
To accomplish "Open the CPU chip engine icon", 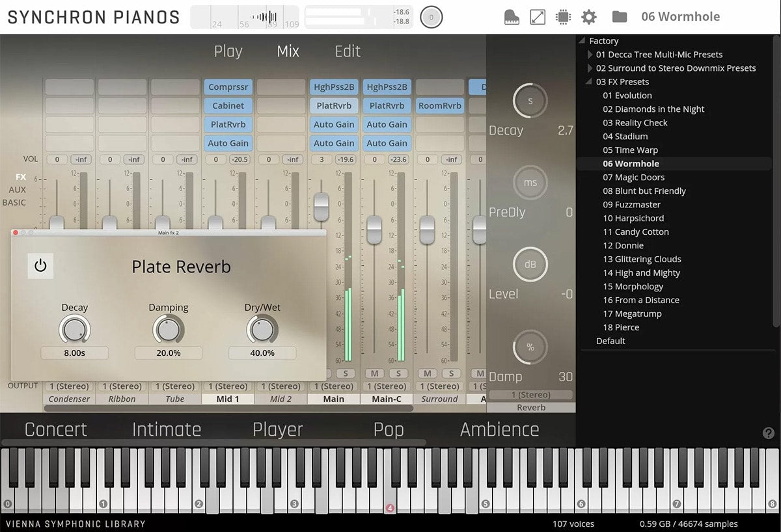I will coord(563,17).
